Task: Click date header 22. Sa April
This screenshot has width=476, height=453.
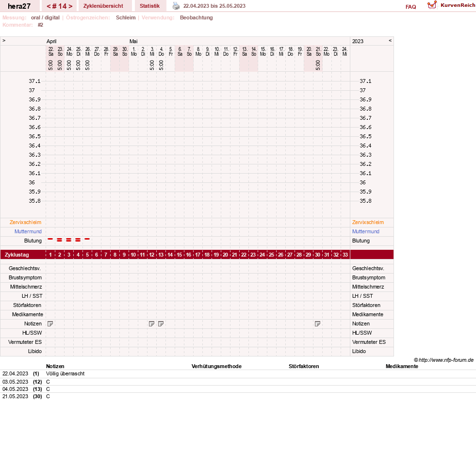Action: click(51, 51)
